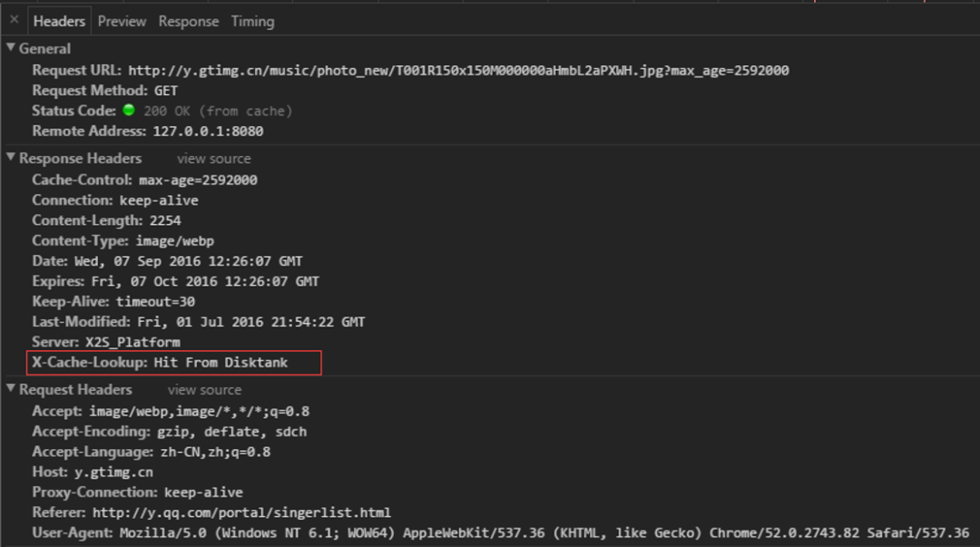The image size is (980, 547).
Task: Switch to the Headers tab
Action: click(59, 21)
